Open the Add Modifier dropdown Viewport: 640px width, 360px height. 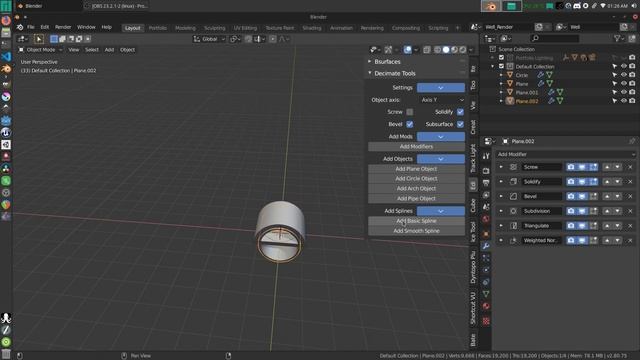pos(566,154)
